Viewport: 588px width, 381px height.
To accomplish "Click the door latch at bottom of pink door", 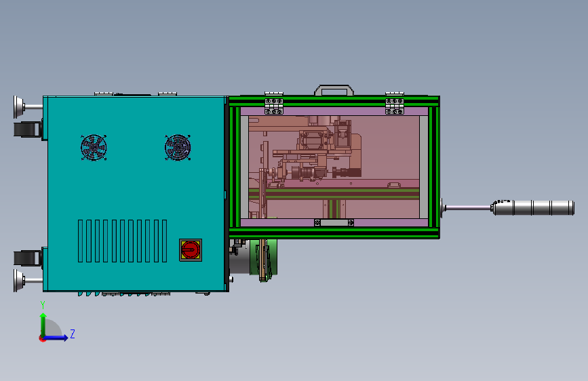I will click(334, 223).
